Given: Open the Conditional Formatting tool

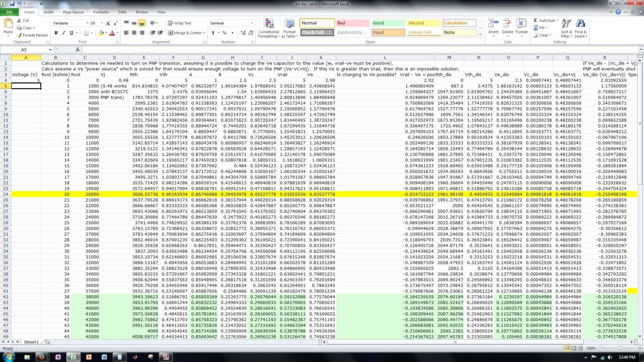Looking at the screenshot, I should click(x=269, y=27).
